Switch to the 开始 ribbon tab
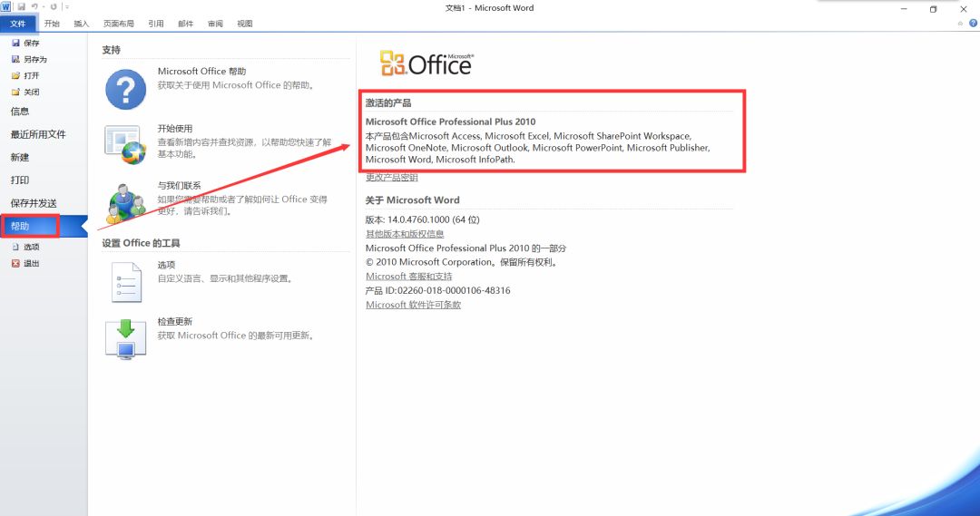The image size is (980, 516). [x=52, y=24]
